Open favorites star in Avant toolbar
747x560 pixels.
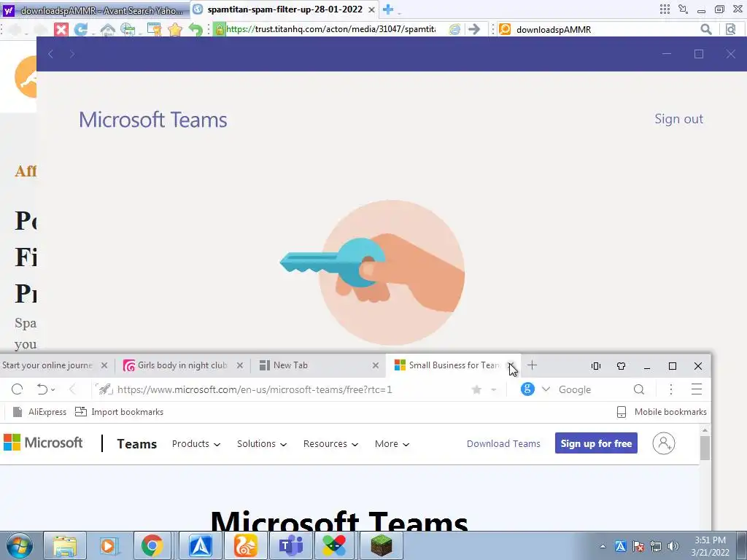[x=175, y=29]
